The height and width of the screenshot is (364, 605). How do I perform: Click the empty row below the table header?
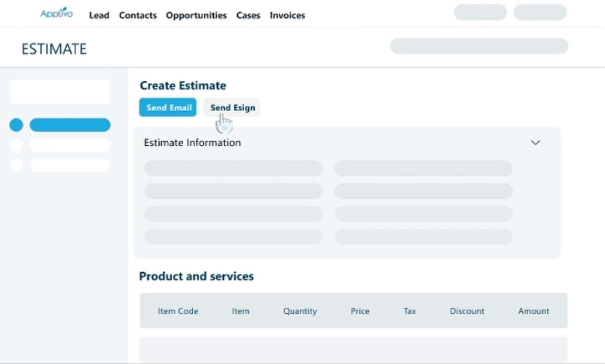pos(353,349)
